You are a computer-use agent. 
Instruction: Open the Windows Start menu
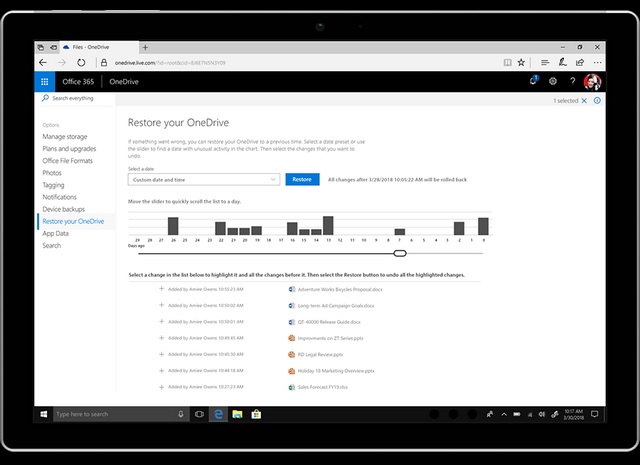tap(44, 414)
